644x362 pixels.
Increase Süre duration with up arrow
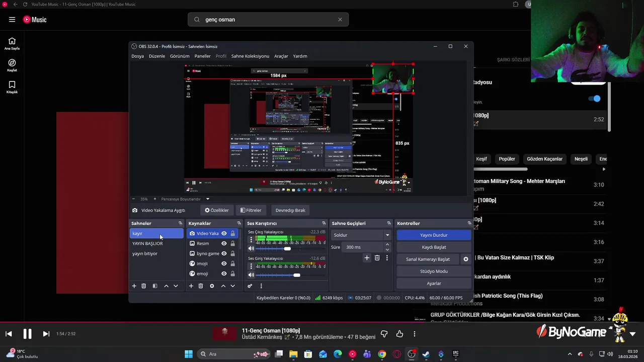click(387, 245)
